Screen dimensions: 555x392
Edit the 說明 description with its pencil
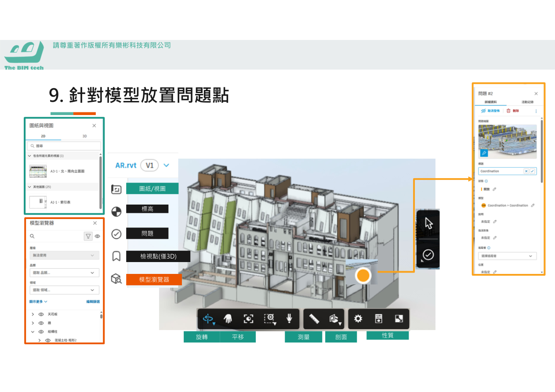pyautogui.click(x=494, y=222)
